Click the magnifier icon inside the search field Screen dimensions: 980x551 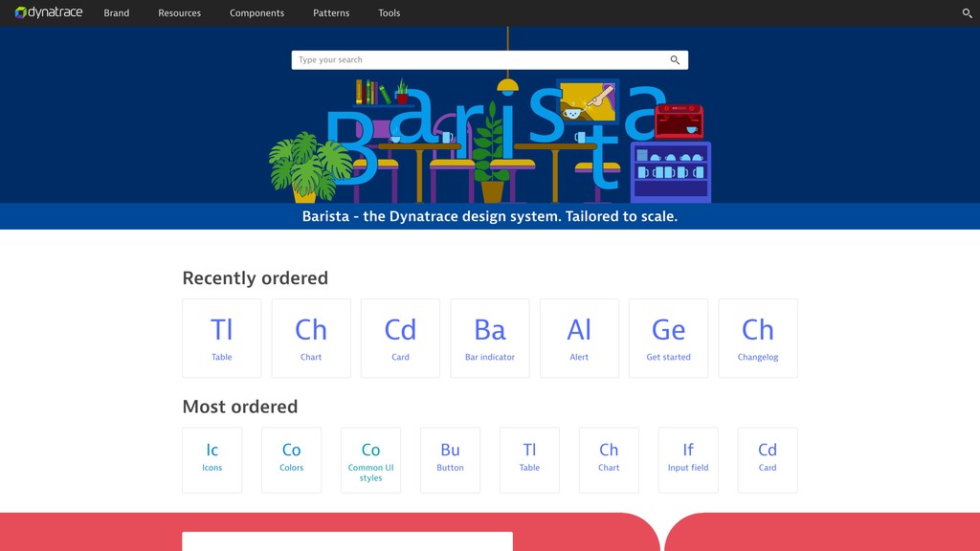pos(675,60)
